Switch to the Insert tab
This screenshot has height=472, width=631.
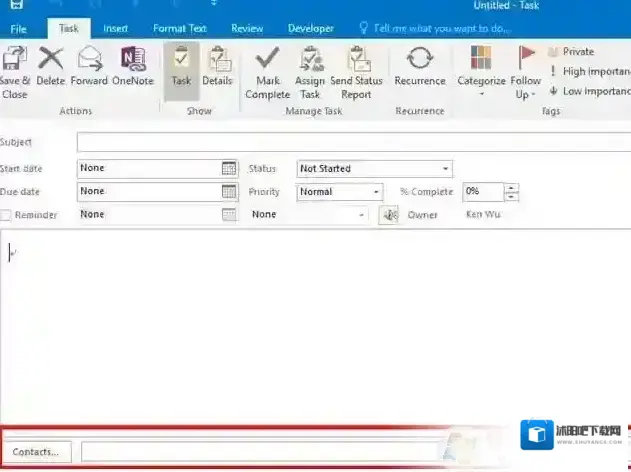tap(115, 29)
